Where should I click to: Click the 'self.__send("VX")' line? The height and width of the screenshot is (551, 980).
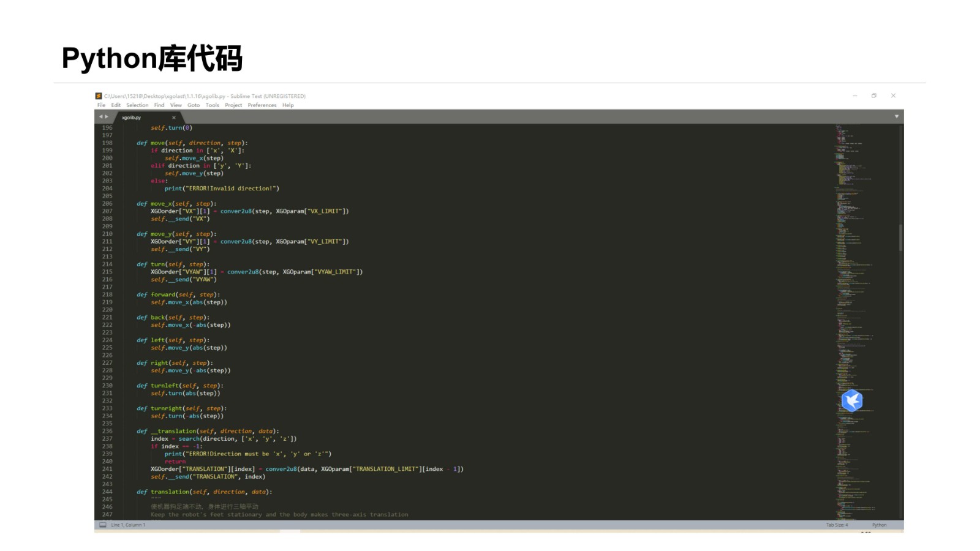180,219
